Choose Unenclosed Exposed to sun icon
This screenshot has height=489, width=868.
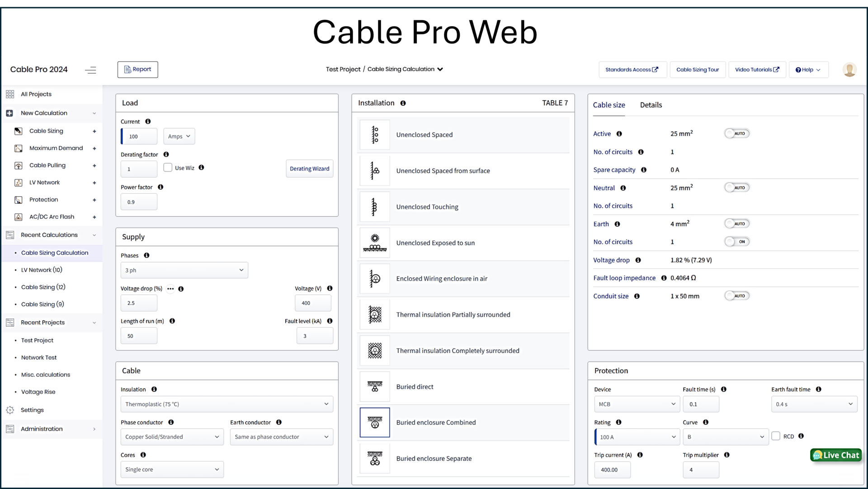coord(374,243)
